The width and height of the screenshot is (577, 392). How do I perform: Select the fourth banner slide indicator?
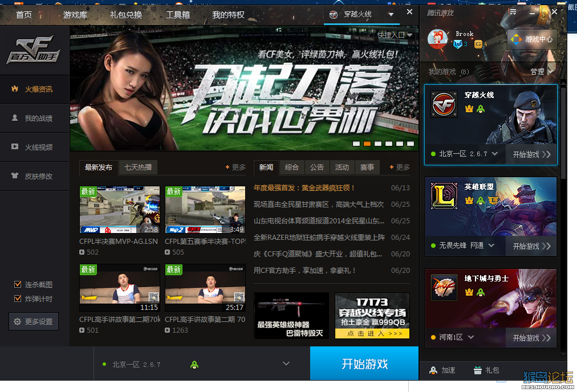click(389, 144)
